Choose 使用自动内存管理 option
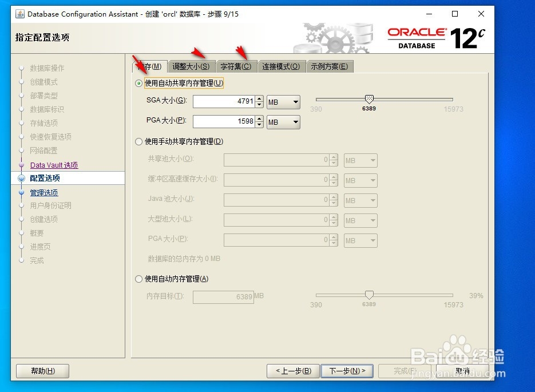This screenshot has width=535, height=392. pyautogui.click(x=138, y=279)
